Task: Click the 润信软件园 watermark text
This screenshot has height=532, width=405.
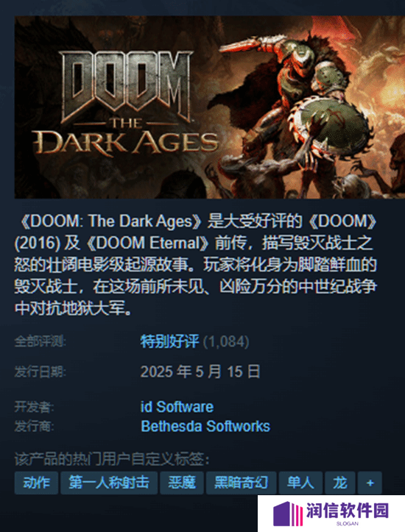Action: 347,511
